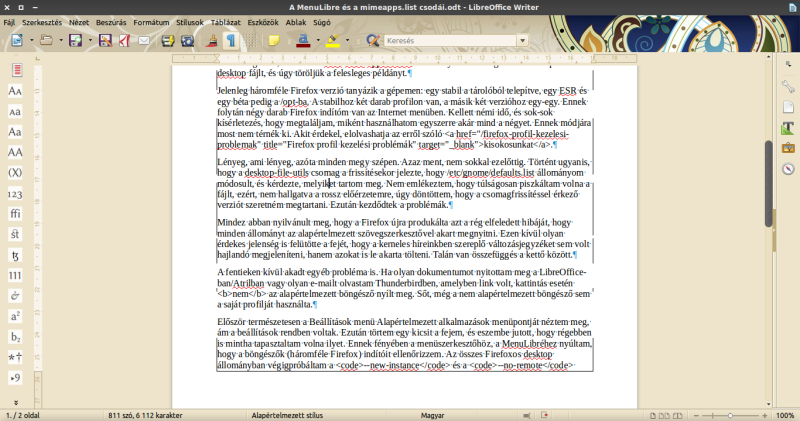This screenshot has height=421, width=800.
Task: Open the Formátum menu
Action: pyautogui.click(x=151, y=22)
